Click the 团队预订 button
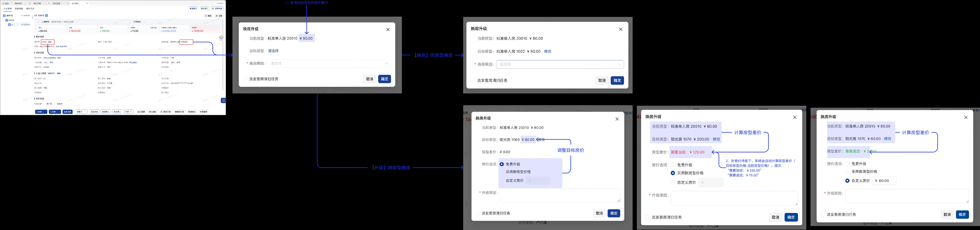 click(x=204, y=8)
